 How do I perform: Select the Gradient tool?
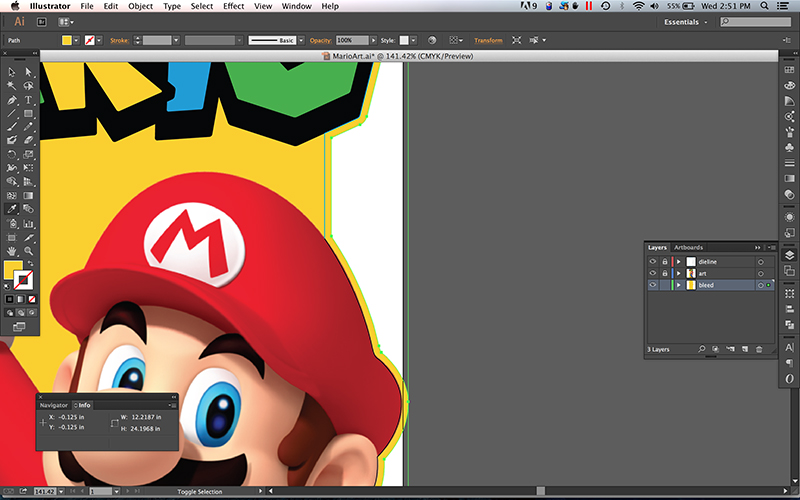pyautogui.click(x=28, y=195)
